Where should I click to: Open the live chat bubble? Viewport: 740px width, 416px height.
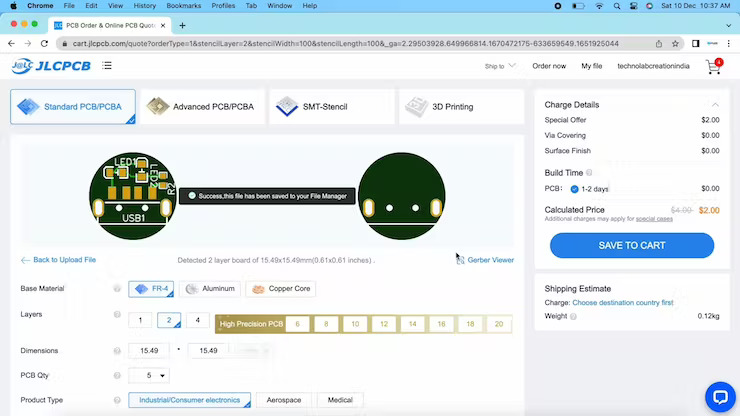[720, 397]
